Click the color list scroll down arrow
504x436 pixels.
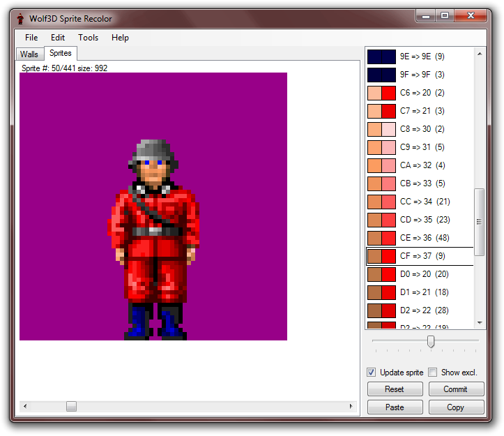pos(479,323)
